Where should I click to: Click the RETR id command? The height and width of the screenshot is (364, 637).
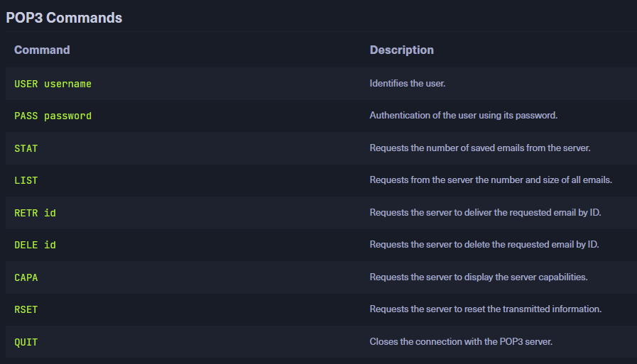(x=35, y=213)
